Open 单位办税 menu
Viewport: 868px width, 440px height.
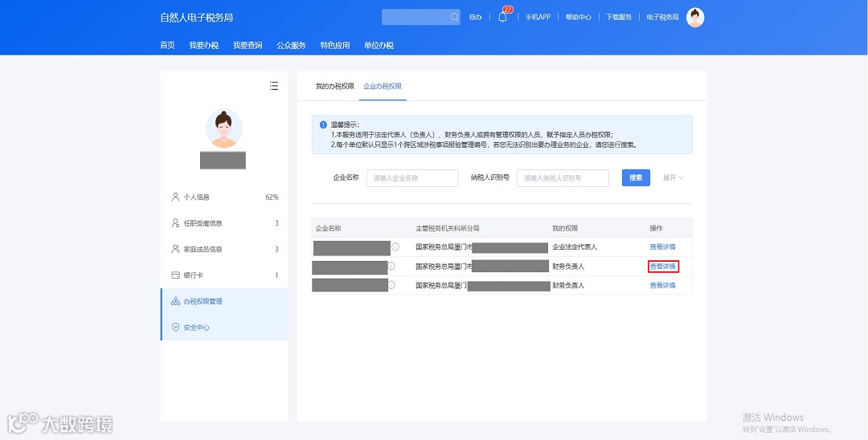[x=379, y=45]
